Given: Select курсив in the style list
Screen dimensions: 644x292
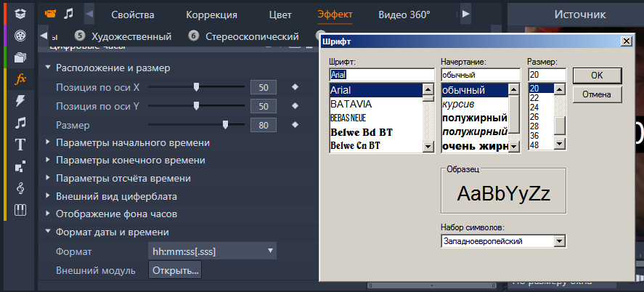Looking at the screenshot, I should (476, 104).
